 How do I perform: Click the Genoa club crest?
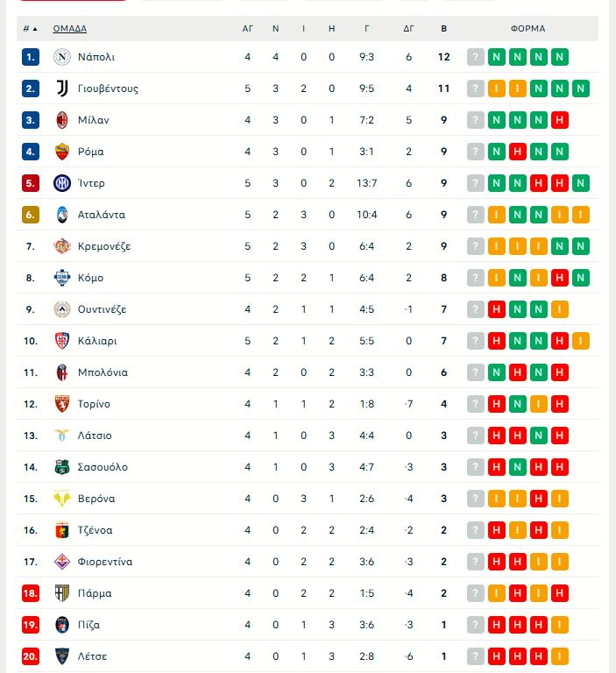[62, 530]
